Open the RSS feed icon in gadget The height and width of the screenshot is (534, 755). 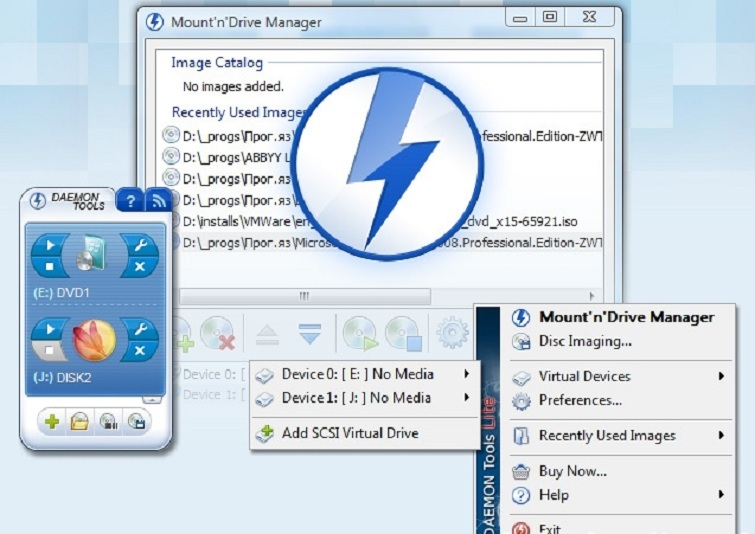click(x=158, y=200)
